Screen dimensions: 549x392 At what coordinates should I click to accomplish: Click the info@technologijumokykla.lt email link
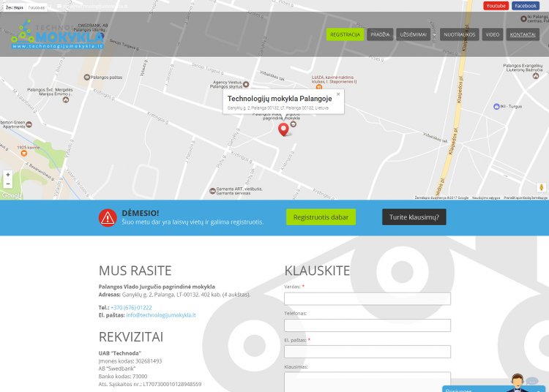click(x=161, y=315)
